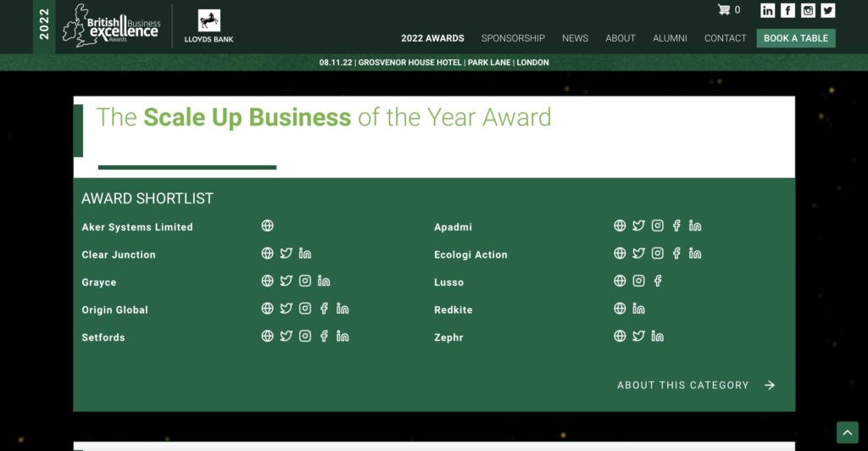Viewport: 868px width, 451px height.
Task: Open Clear Junction Twitter icon
Action: [287, 253]
